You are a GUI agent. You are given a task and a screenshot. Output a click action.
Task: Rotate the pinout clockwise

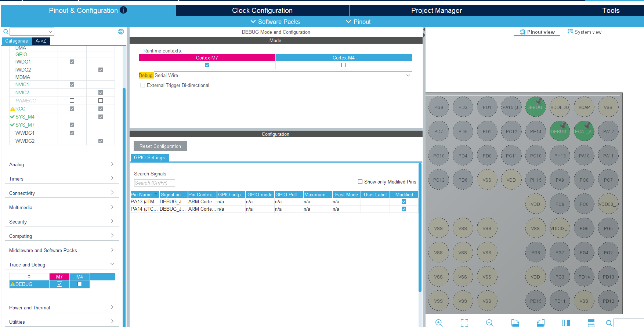[515, 323]
